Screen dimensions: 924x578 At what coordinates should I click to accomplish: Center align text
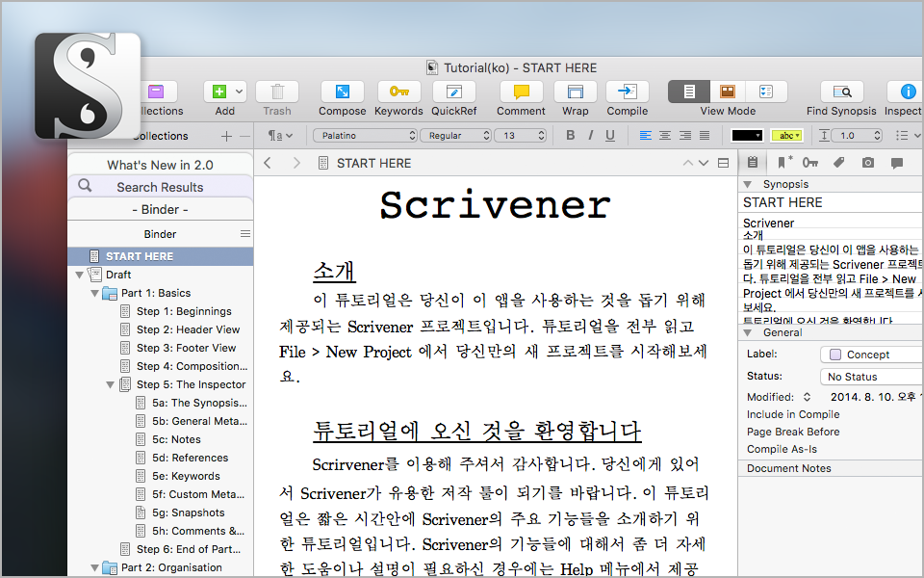(x=665, y=136)
